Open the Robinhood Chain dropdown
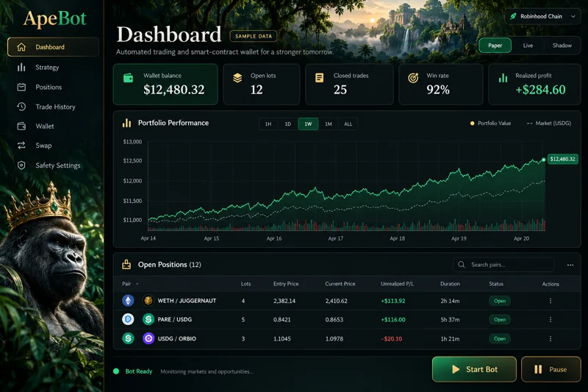Image resolution: width=588 pixels, height=392 pixels. 542,16
